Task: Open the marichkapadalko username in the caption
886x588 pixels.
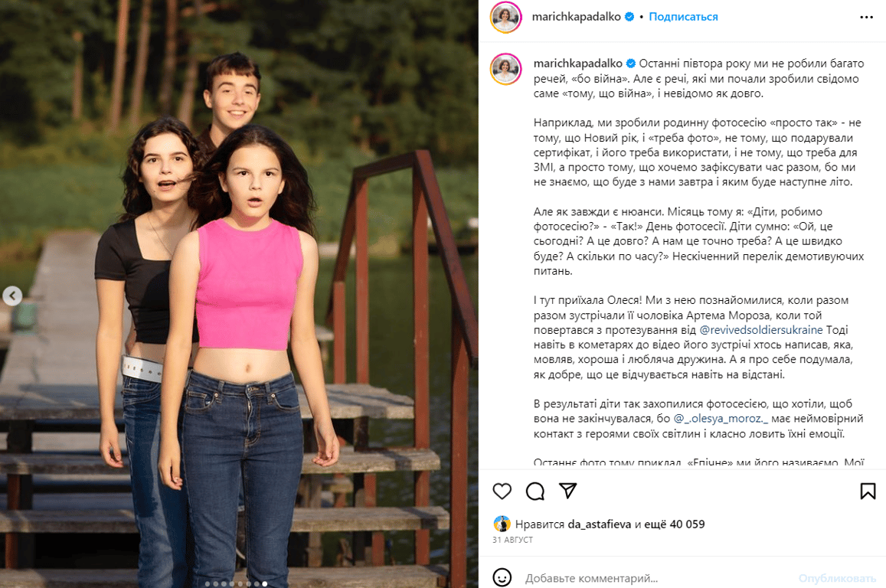Action: [577, 64]
